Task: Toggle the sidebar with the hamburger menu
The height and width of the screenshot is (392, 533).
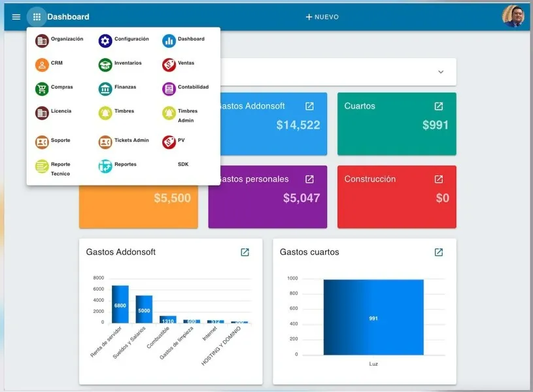Action: pyautogui.click(x=16, y=16)
